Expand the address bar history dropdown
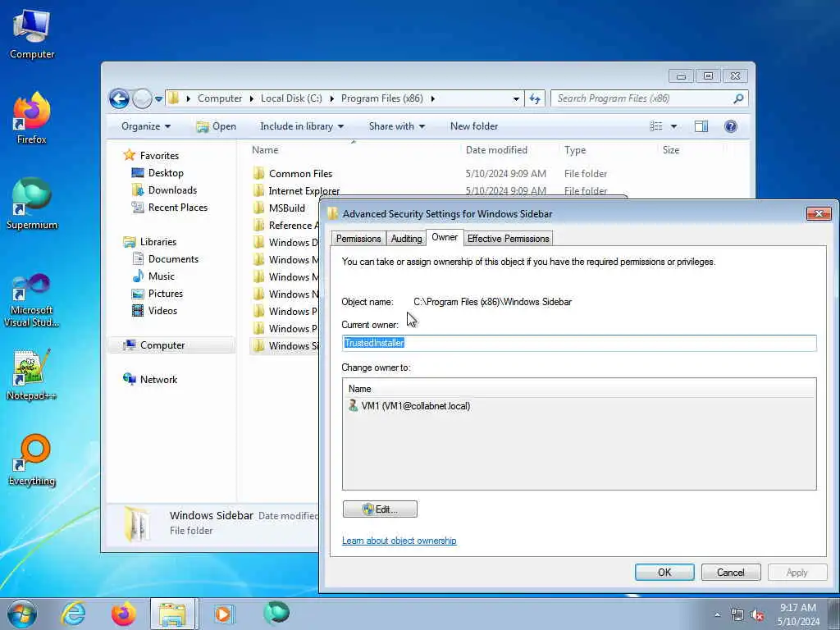Image resolution: width=840 pixels, height=630 pixels. click(516, 98)
